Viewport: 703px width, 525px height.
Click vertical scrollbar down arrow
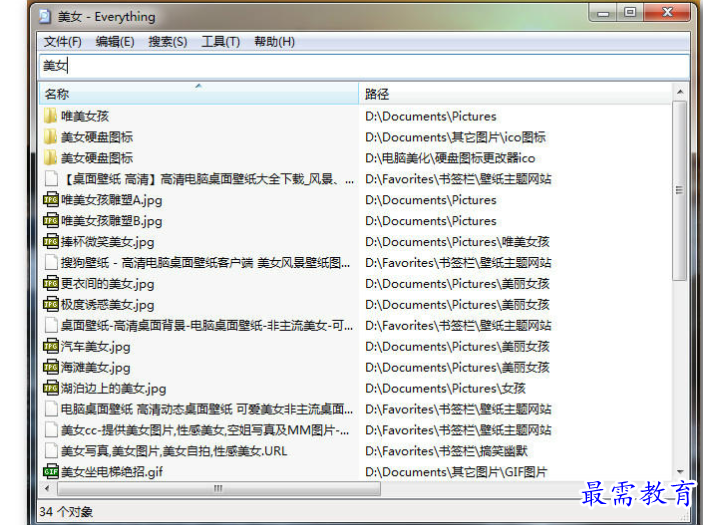pos(680,472)
